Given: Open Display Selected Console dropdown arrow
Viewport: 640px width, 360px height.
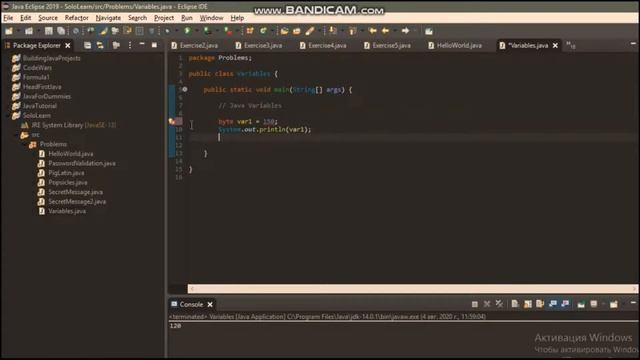Looking at the screenshot, I should (x=604, y=304).
